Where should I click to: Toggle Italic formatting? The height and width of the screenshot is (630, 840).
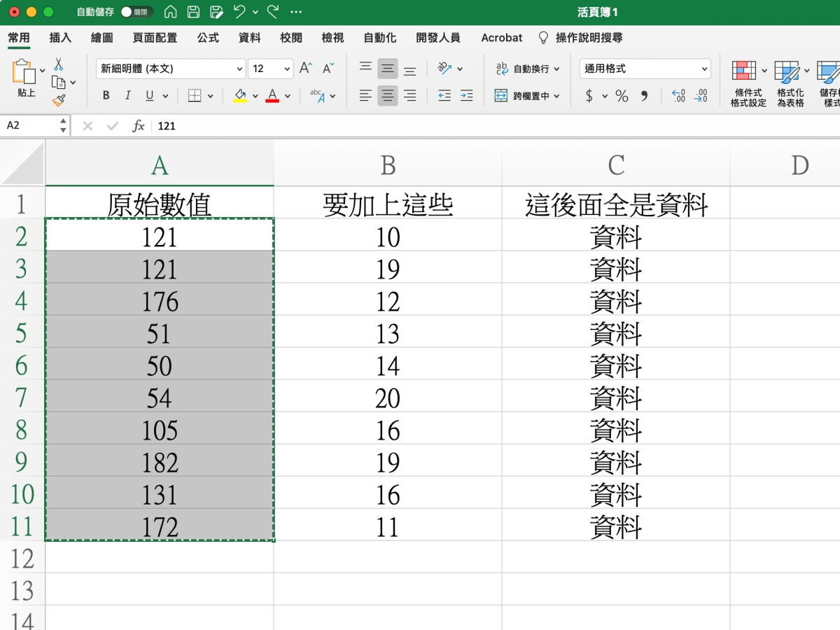click(127, 96)
